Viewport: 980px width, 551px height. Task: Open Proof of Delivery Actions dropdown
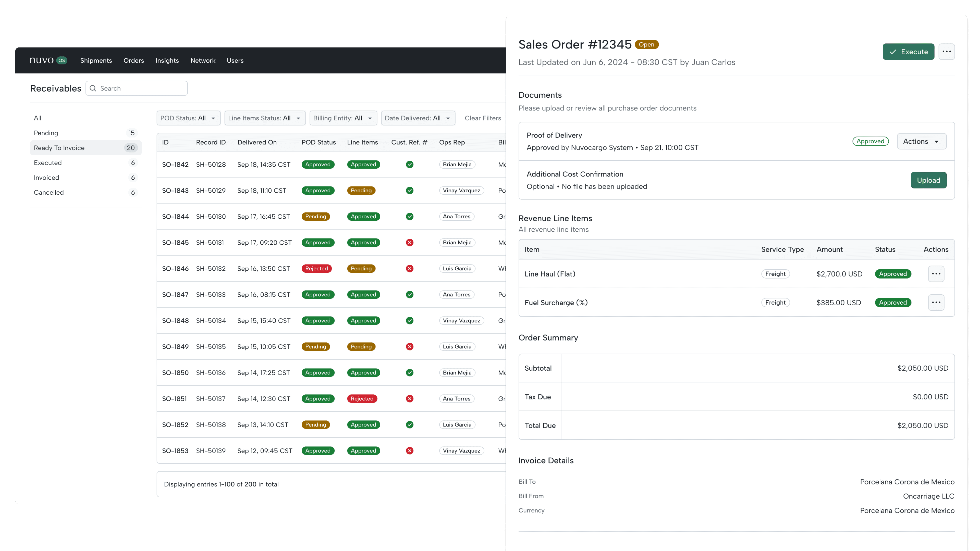(x=921, y=141)
